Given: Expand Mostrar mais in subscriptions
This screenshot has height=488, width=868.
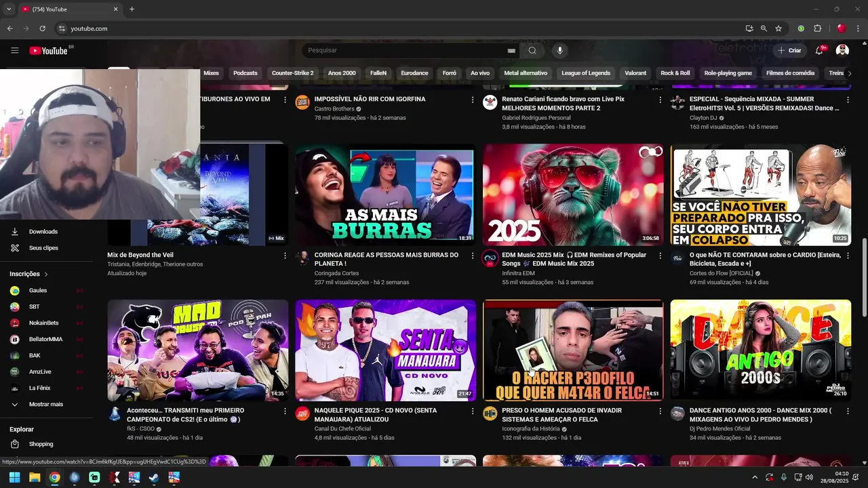Looking at the screenshot, I should click(x=46, y=404).
